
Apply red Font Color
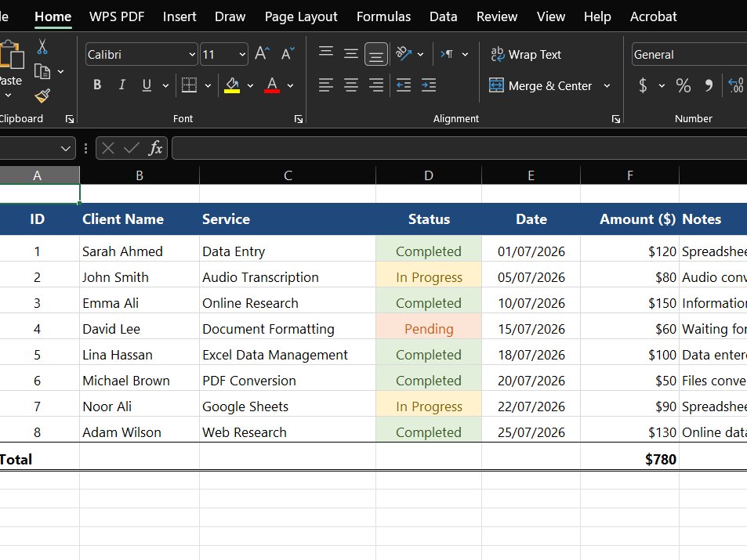point(272,85)
